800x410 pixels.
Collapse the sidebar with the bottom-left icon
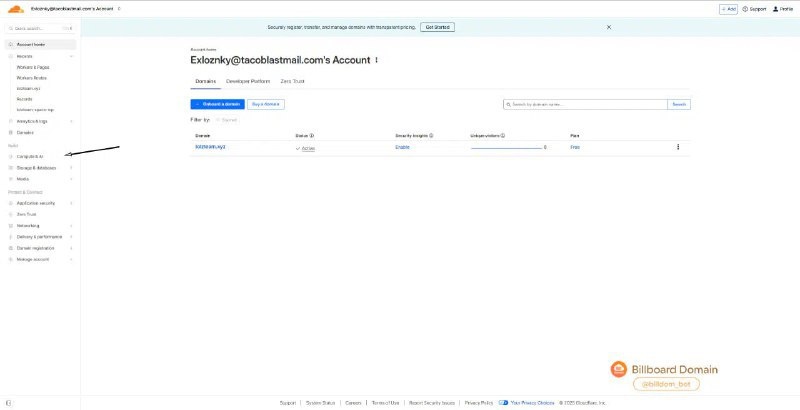[8, 403]
